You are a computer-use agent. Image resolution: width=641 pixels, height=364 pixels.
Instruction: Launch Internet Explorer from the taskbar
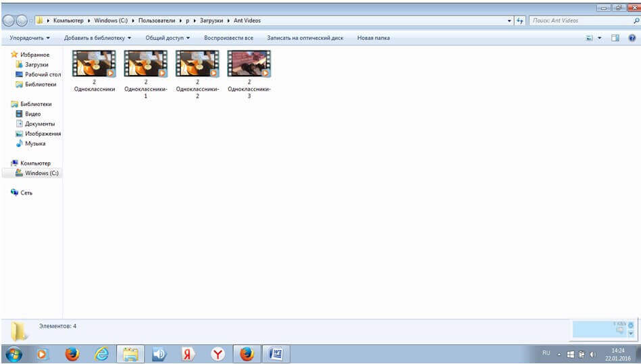[x=101, y=354]
